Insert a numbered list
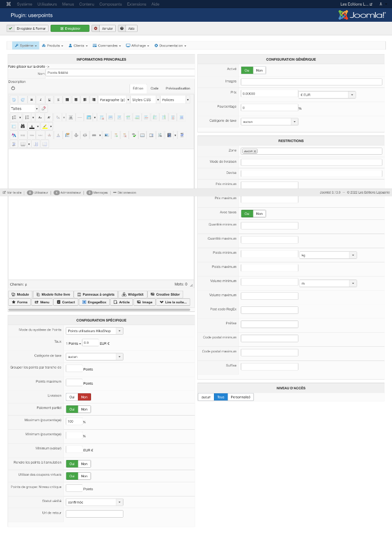This screenshot has height=546, width=392. point(14,117)
